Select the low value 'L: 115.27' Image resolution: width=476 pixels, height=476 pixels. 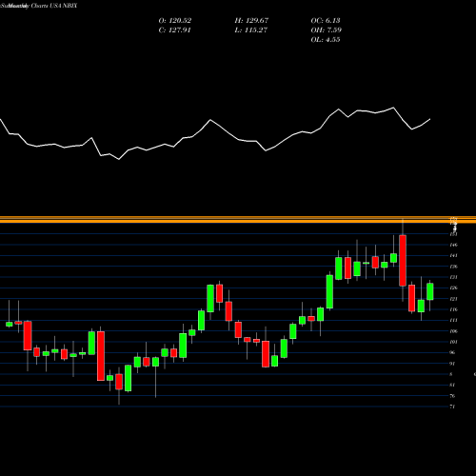click(251, 30)
